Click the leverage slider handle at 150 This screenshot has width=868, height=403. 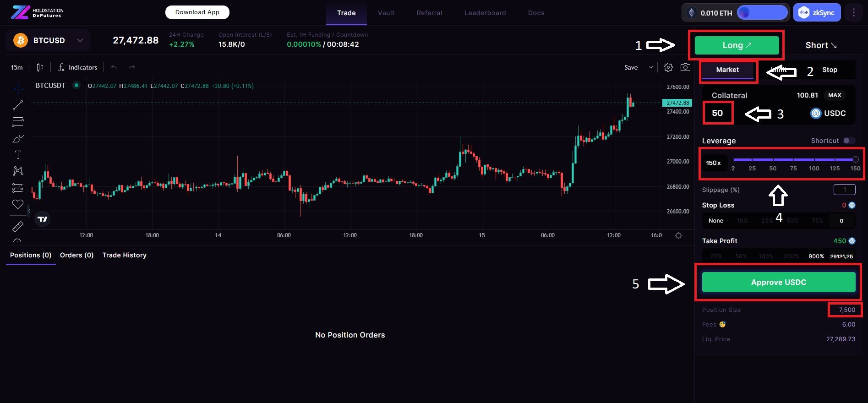click(x=855, y=159)
